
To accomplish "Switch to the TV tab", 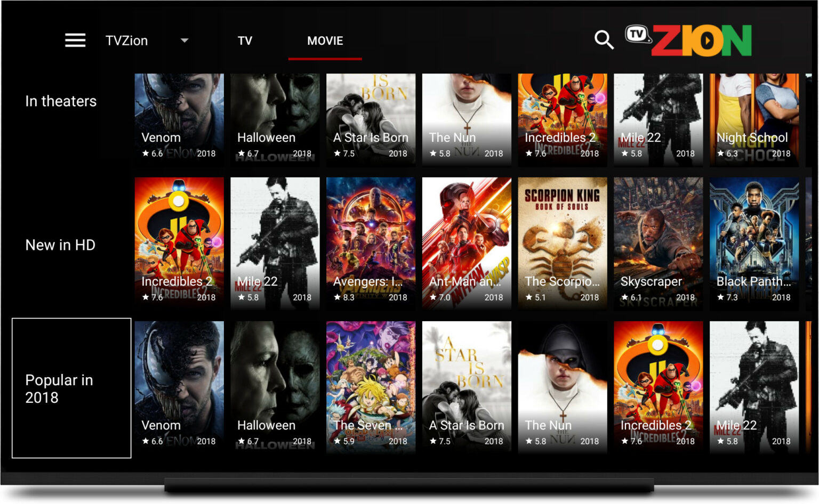I will click(x=245, y=40).
